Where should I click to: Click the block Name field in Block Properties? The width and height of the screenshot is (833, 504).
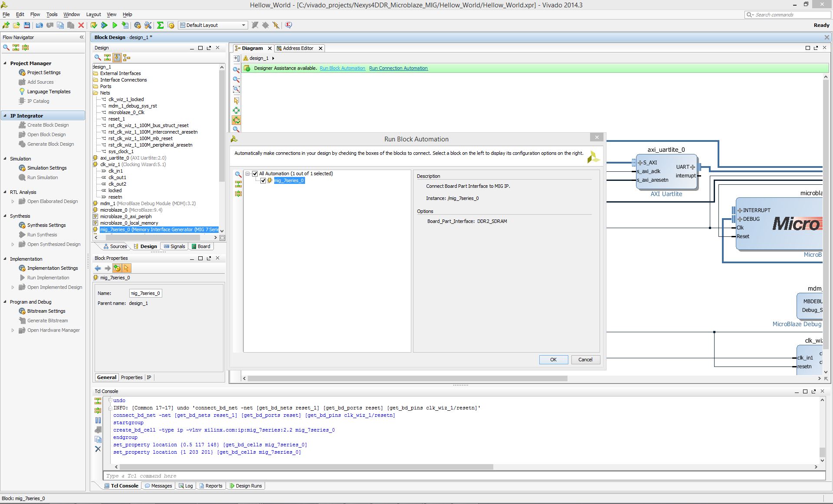(x=146, y=293)
